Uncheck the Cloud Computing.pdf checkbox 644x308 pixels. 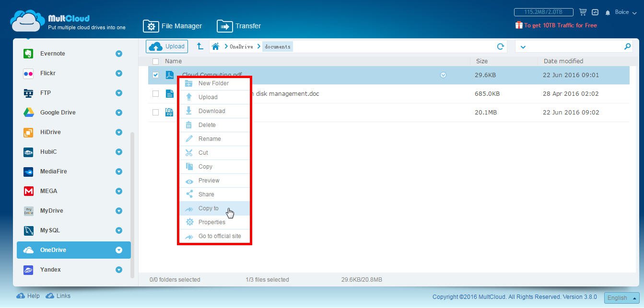(155, 75)
